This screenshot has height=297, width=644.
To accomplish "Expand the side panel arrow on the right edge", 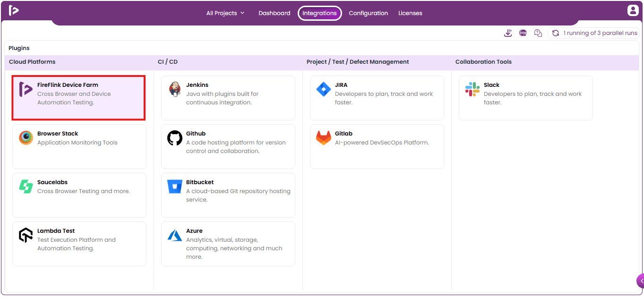I will (641, 281).
